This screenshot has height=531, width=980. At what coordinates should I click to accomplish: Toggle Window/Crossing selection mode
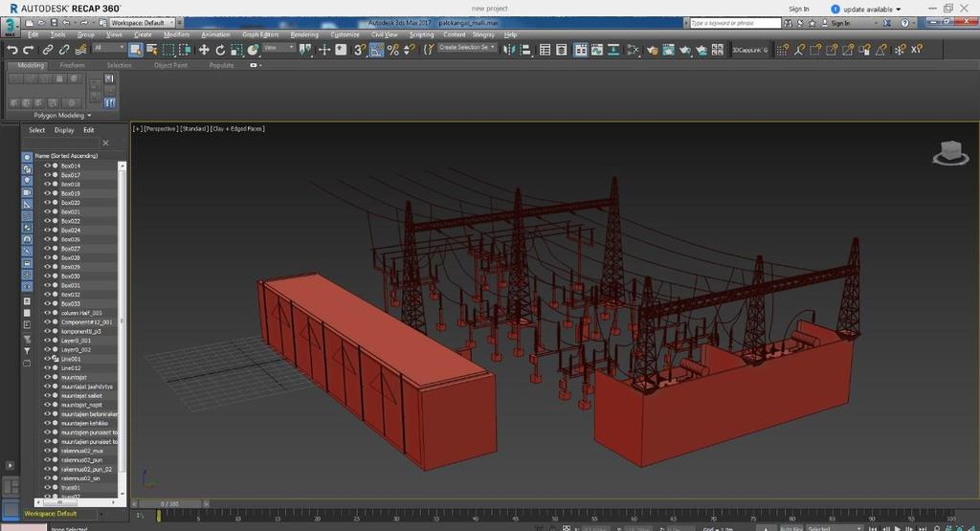[185, 50]
